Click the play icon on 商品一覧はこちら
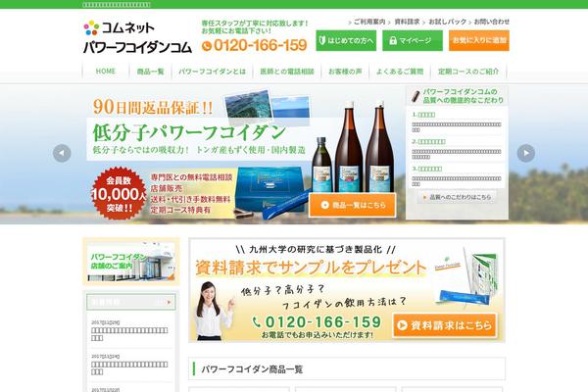This screenshot has height=392, width=588. pos(324,205)
